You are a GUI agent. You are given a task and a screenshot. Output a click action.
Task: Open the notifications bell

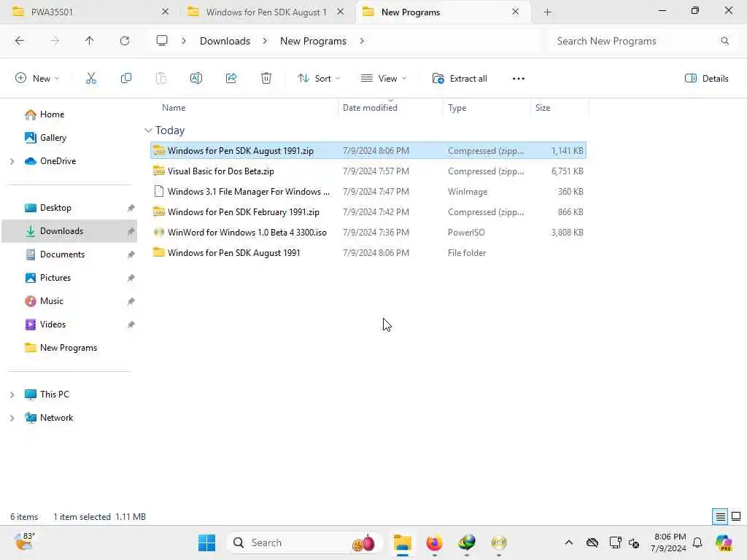[697, 542]
